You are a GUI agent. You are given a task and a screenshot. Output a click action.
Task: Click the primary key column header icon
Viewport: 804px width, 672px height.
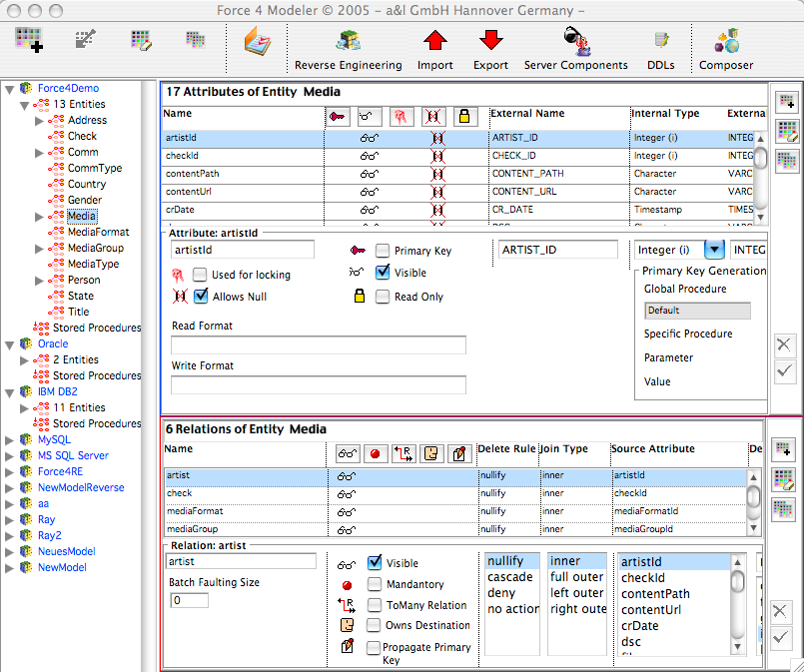point(338,117)
